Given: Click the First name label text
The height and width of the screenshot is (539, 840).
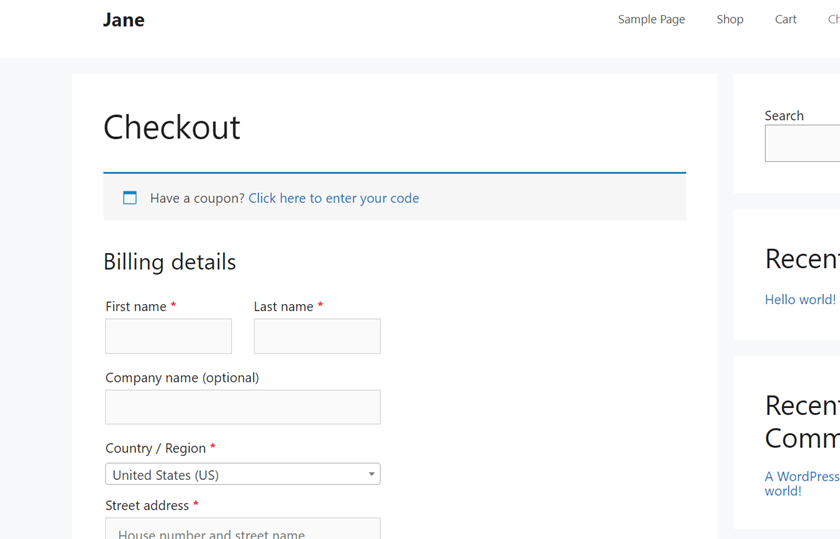Looking at the screenshot, I should pos(136,306).
